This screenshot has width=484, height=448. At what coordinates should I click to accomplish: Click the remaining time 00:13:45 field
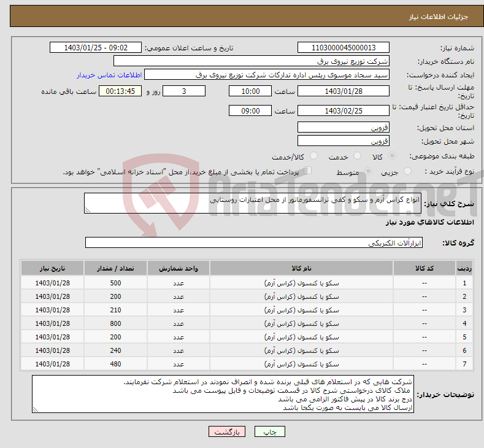[120, 91]
